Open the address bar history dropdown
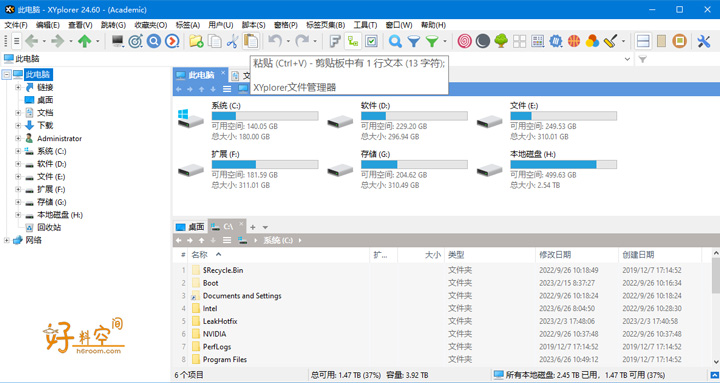This screenshot has height=383, width=720. pyautogui.click(x=627, y=59)
